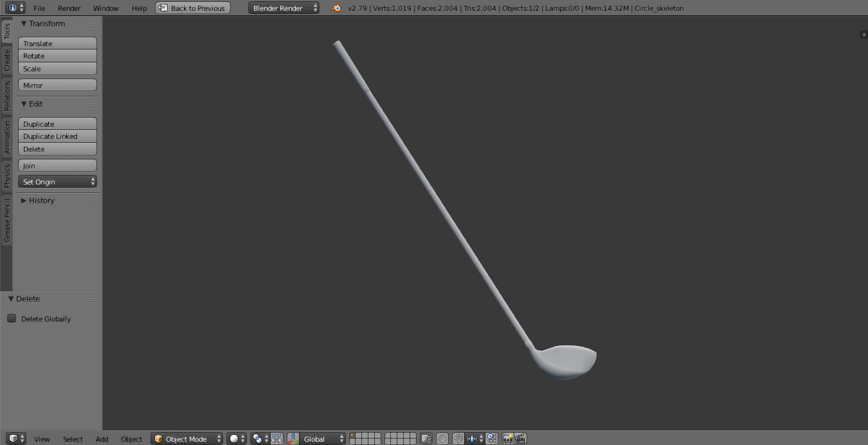Enable the magnet snapping icon
This screenshot has width=868, height=445.
click(458, 438)
